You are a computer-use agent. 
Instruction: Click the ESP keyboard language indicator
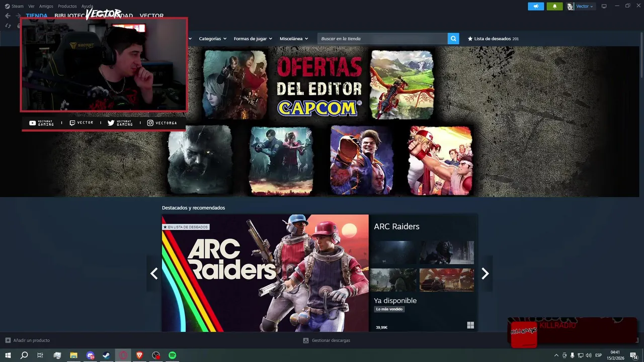(599, 355)
